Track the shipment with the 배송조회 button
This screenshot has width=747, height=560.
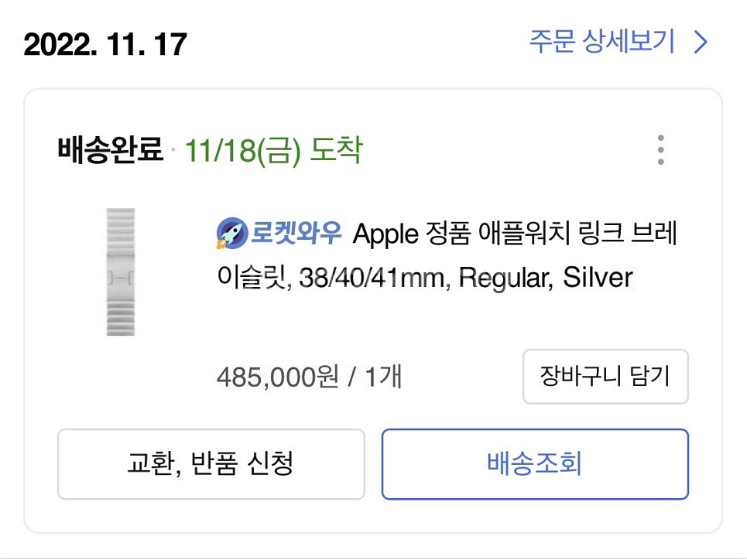tap(534, 464)
